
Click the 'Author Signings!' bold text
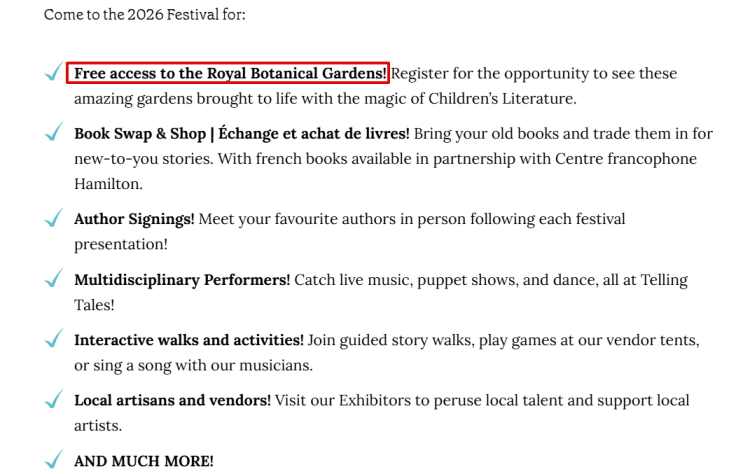pyautogui.click(x=134, y=219)
